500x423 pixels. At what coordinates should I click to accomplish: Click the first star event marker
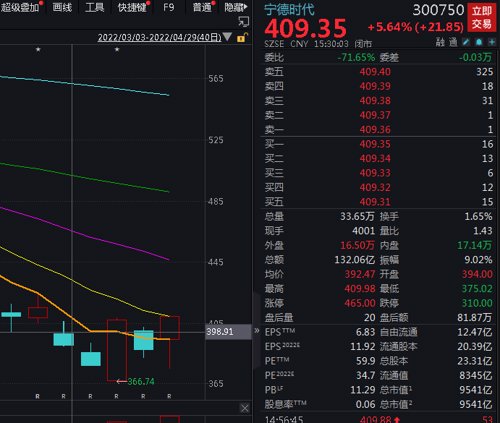(x=38, y=49)
